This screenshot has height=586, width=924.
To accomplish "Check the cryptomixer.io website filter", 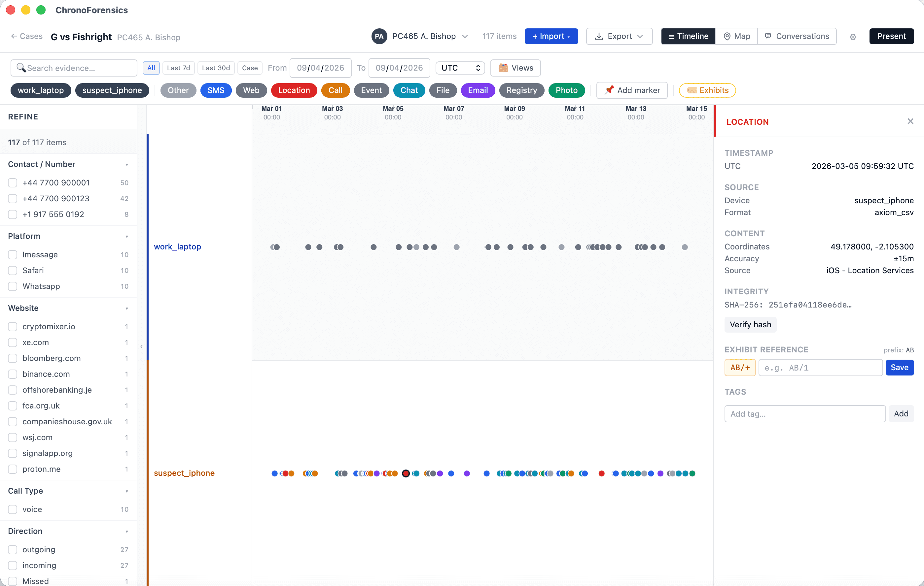I will point(13,326).
